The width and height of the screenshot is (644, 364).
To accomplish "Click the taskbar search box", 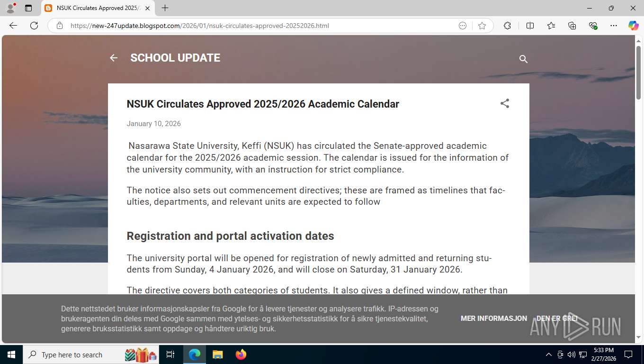I will pos(91,355).
